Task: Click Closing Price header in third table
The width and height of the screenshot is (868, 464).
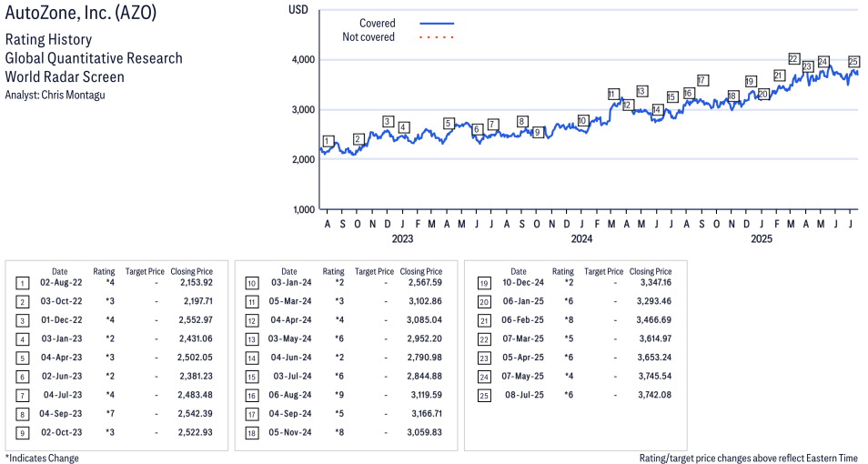Action: pyautogui.click(x=651, y=272)
